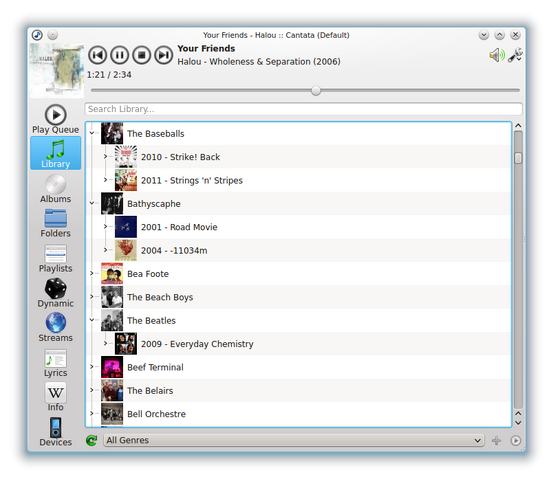Collapse The Beatles artist
The width and height of the screenshot is (553, 479).
click(92, 320)
